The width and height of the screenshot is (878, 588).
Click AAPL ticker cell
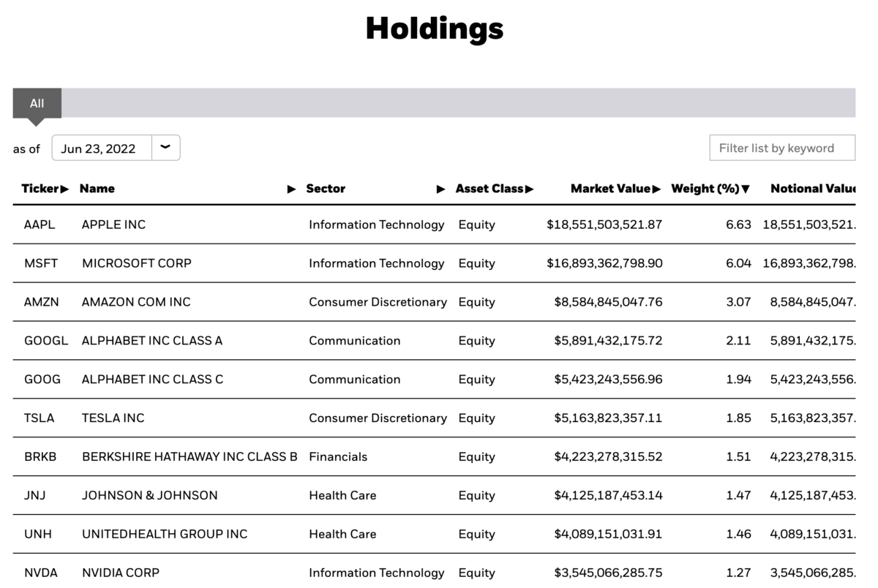click(40, 225)
